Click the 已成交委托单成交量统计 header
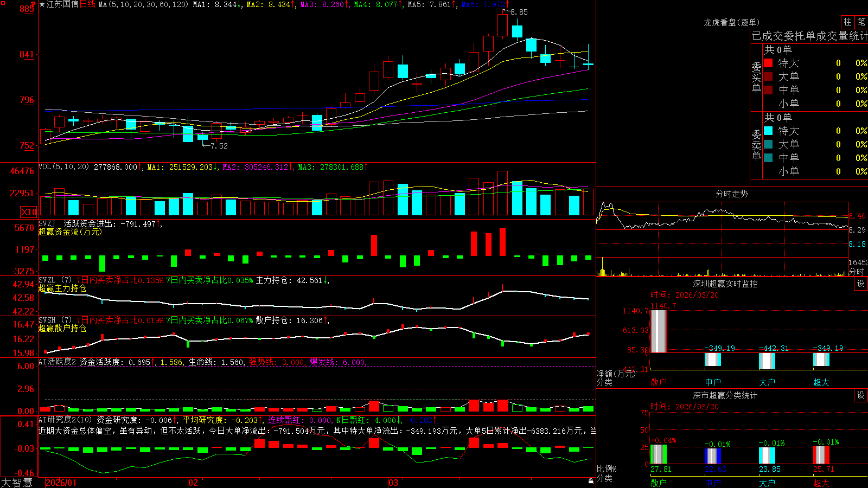This screenshot has height=488, width=868. pos(809,36)
